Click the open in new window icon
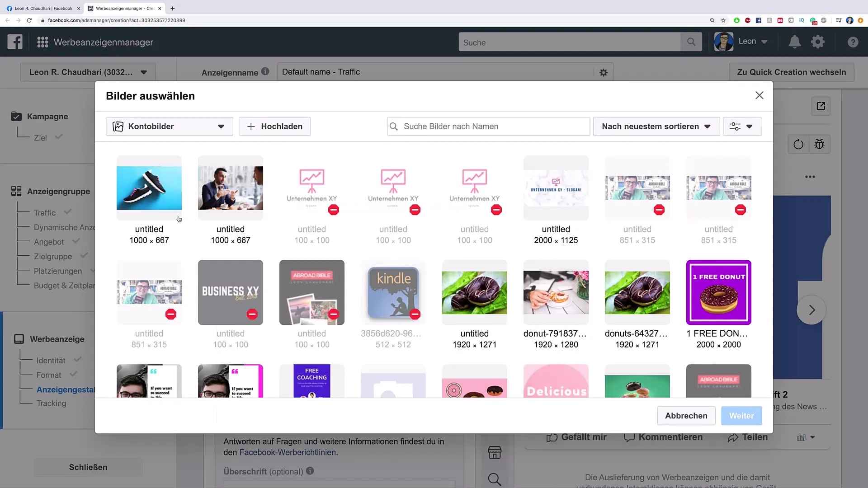The image size is (868, 488). coord(821,106)
